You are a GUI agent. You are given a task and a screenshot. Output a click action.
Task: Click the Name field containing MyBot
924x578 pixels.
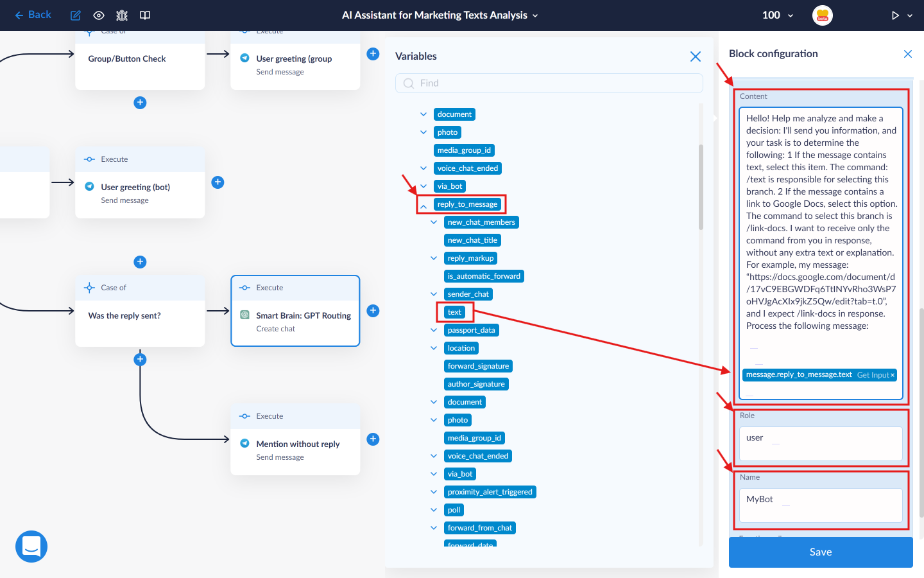[x=821, y=505]
